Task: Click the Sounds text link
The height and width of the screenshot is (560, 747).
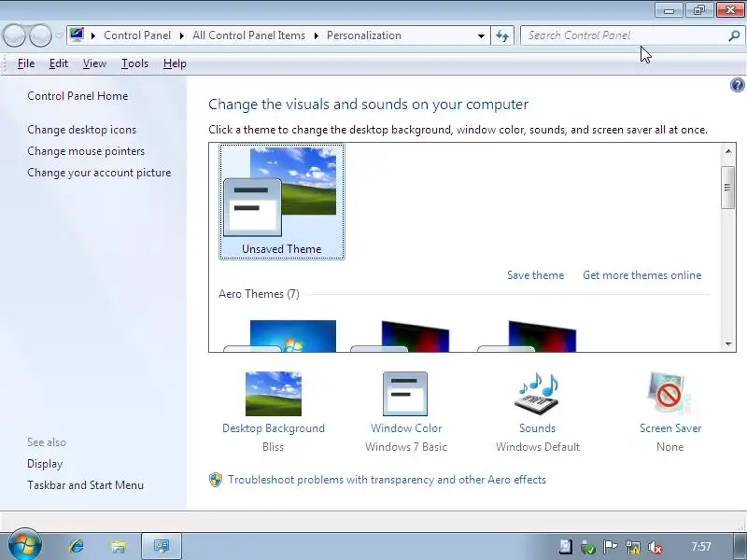Action: tap(538, 428)
